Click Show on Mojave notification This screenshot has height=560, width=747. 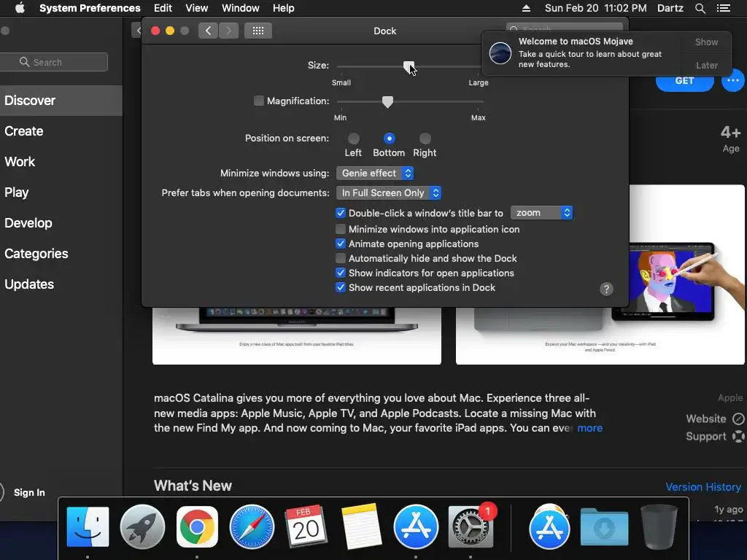[706, 42]
